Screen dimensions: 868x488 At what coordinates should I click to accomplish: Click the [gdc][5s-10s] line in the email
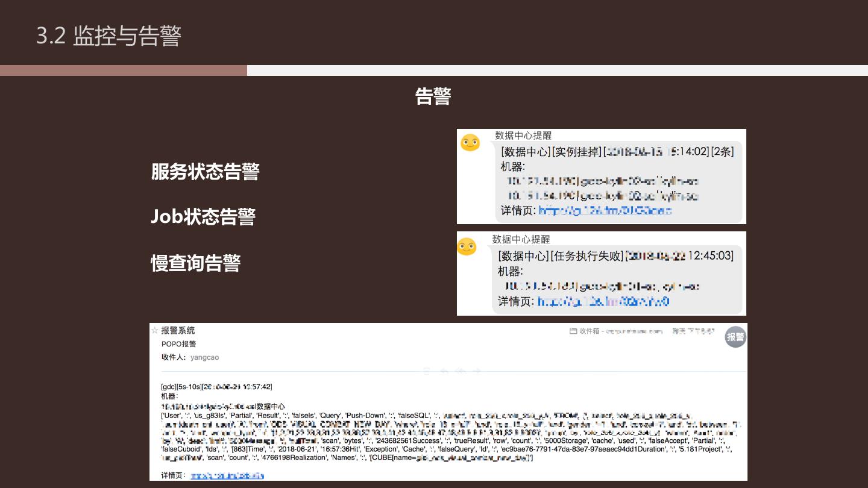[216, 387]
